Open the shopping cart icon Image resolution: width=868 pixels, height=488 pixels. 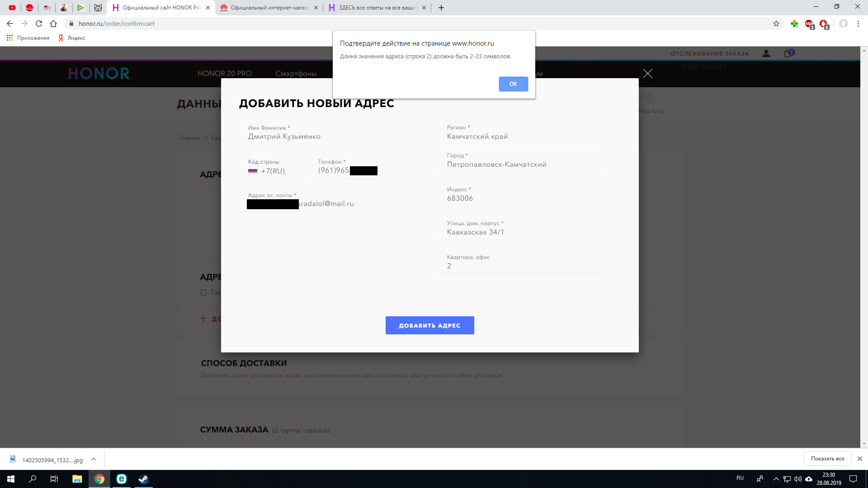[x=789, y=53]
